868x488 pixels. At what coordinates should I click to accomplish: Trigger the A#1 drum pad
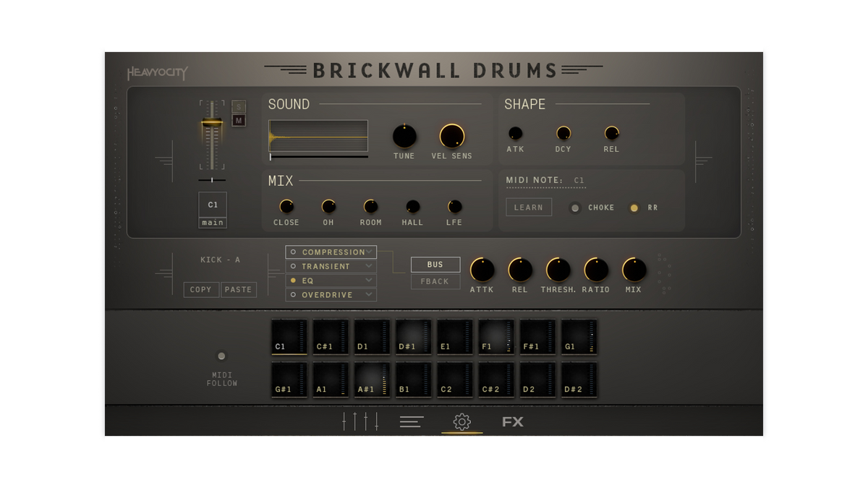(372, 380)
